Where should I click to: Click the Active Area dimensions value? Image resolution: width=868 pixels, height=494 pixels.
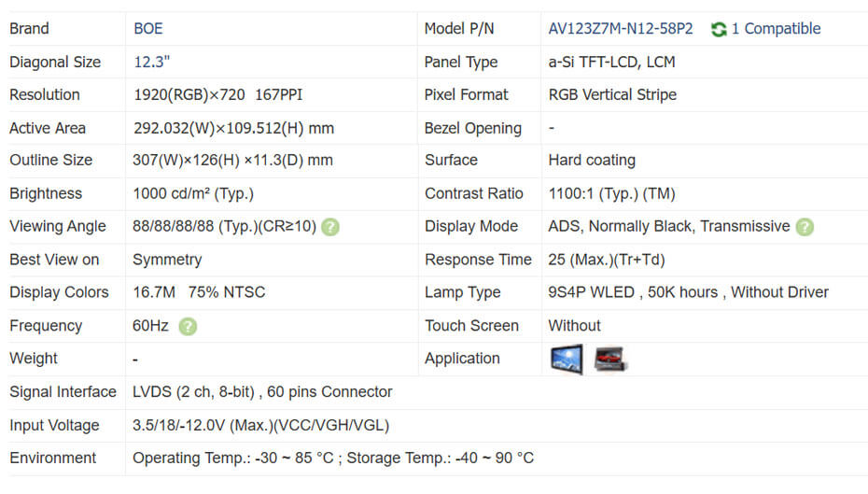(233, 128)
